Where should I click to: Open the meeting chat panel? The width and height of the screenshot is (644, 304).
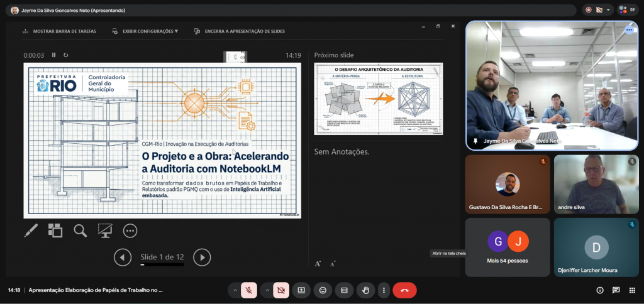point(616,290)
